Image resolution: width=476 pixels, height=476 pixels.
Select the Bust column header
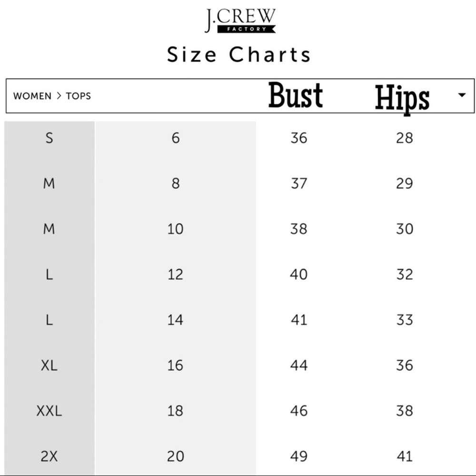296,95
